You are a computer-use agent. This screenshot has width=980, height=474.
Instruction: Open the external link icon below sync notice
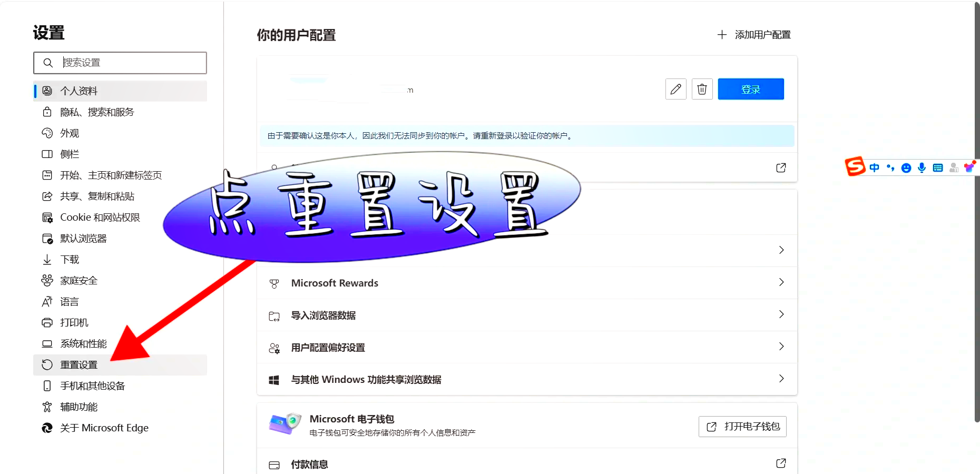[781, 167]
